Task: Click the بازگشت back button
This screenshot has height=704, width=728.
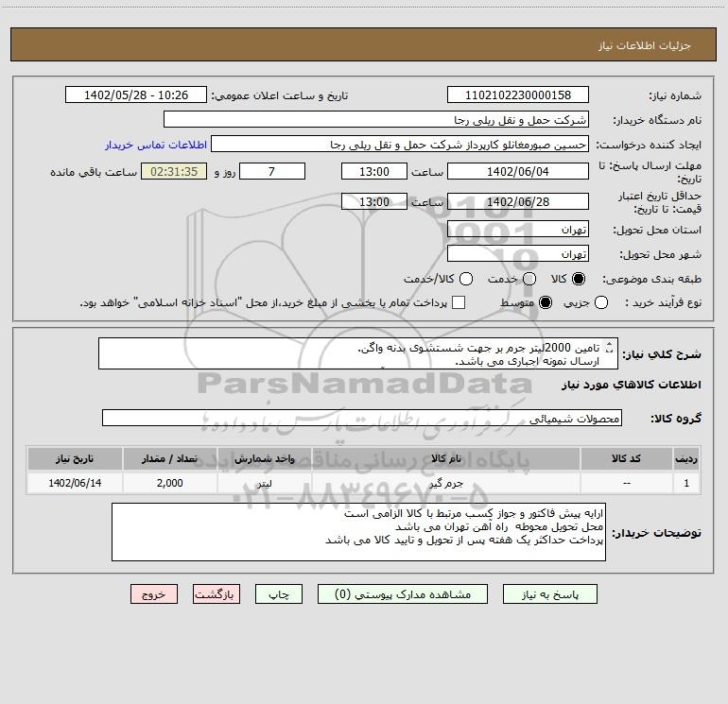Action: (217, 594)
